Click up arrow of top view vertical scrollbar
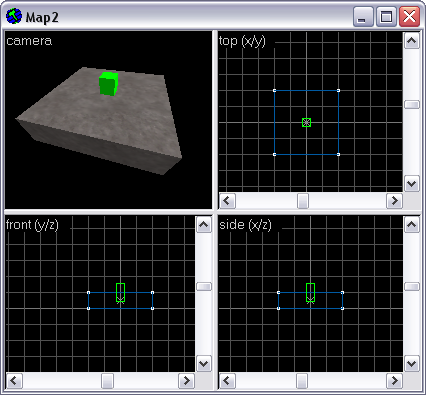Screen dimensions: 426x395 [412, 41]
